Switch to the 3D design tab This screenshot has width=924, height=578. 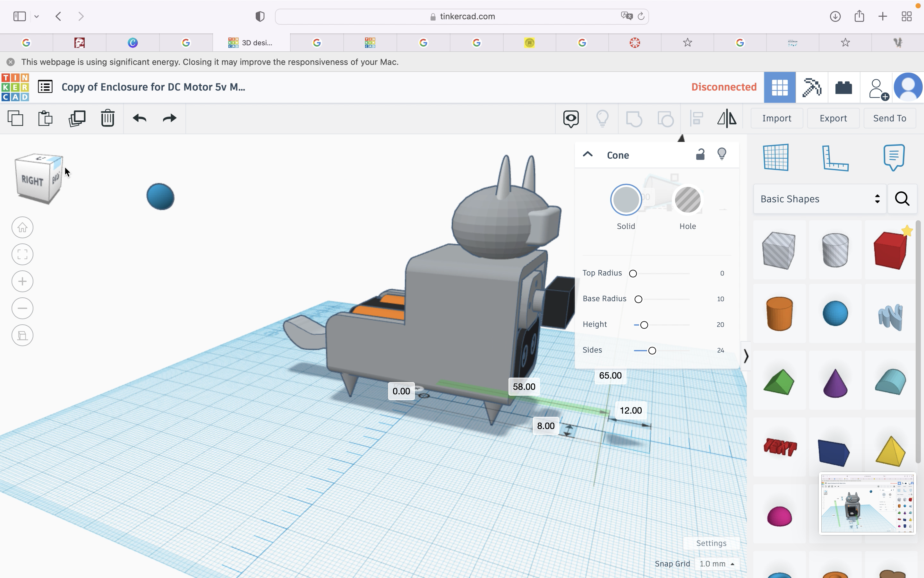click(251, 43)
